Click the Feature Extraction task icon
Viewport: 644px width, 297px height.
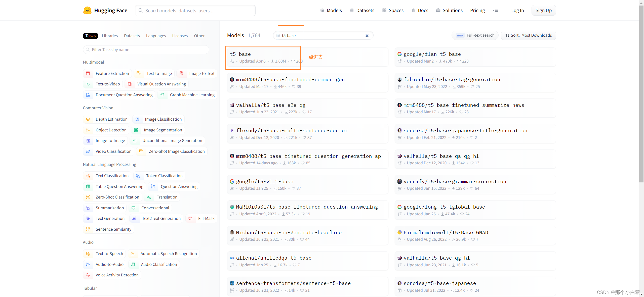[x=88, y=73]
